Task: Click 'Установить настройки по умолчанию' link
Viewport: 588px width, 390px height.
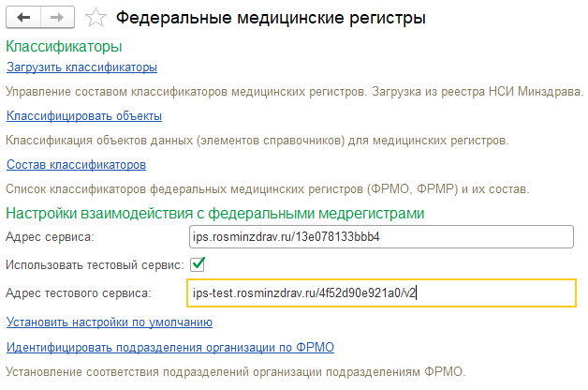Action: click(110, 322)
